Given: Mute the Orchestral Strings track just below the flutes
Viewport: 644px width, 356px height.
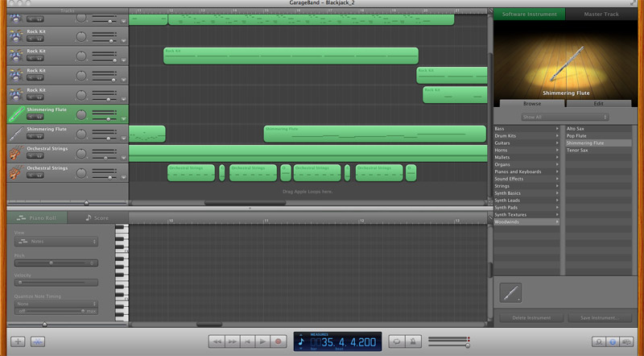Looking at the screenshot, I should [31, 155].
